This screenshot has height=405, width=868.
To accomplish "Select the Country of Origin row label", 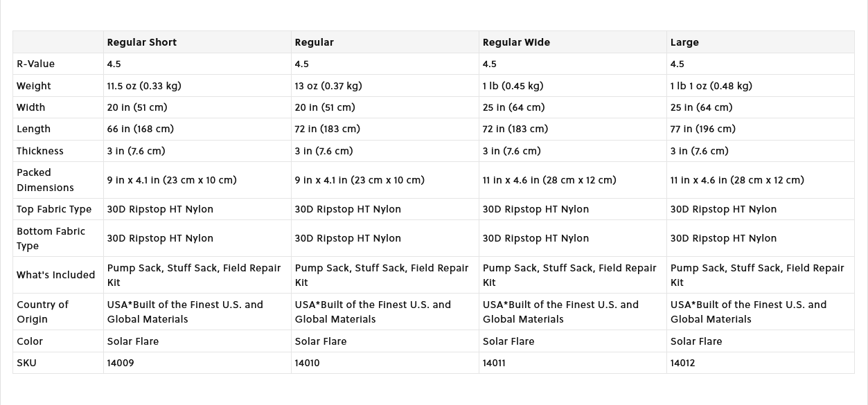I will 42,312.
